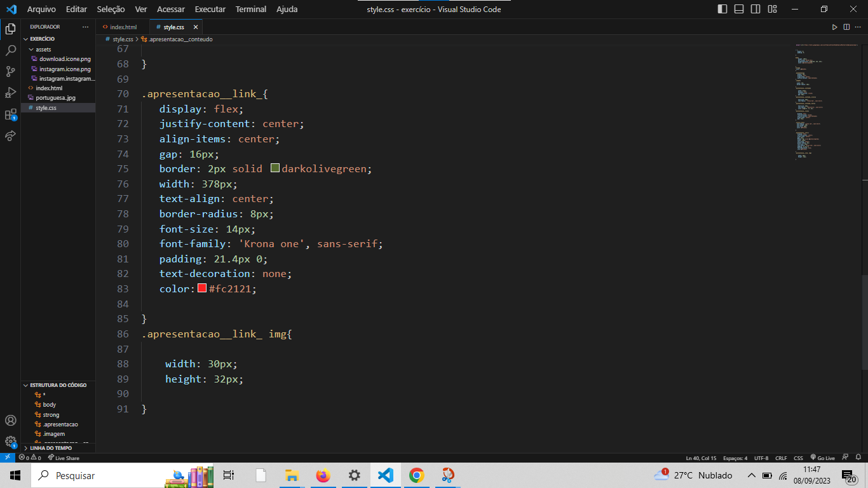Open errors and warnings count in status bar
The image size is (868, 488).
(30, 457)
